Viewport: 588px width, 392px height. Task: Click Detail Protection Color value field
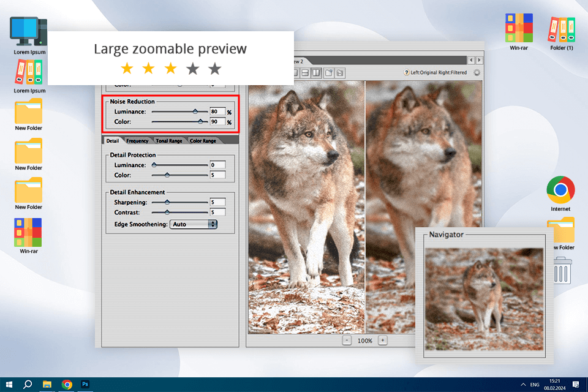click(217, 175)
